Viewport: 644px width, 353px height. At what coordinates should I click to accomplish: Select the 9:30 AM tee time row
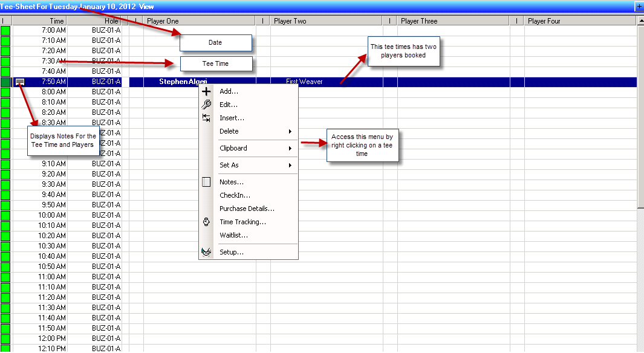tap(54, 184)
